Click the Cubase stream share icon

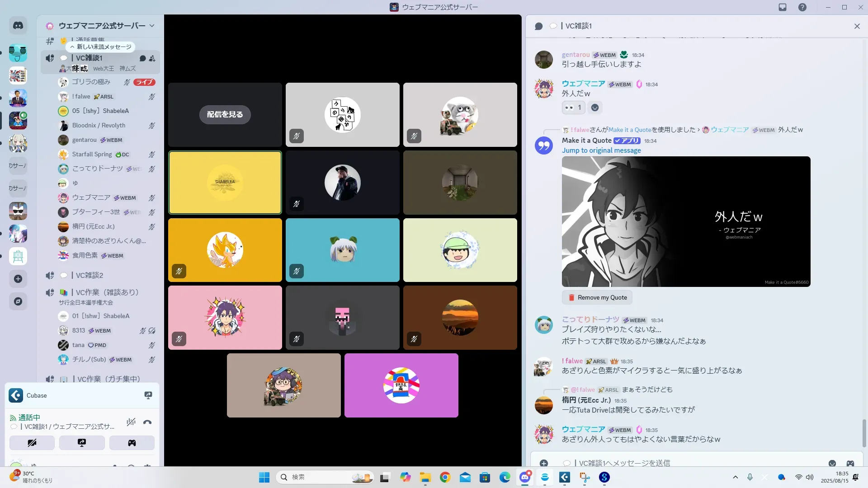click(x=148, y=395)
